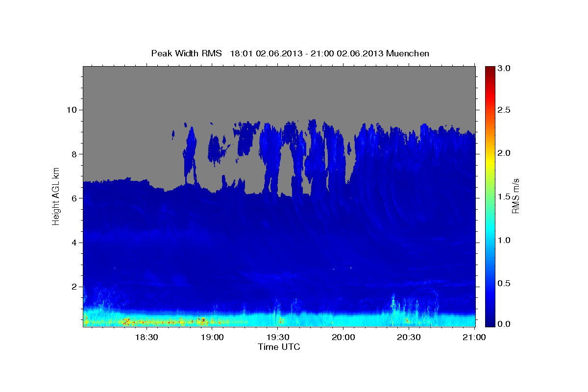The image size is (588, 392).
Task: Click the height axis label 8
Action: pyautogui.click(x=74, y=154)
